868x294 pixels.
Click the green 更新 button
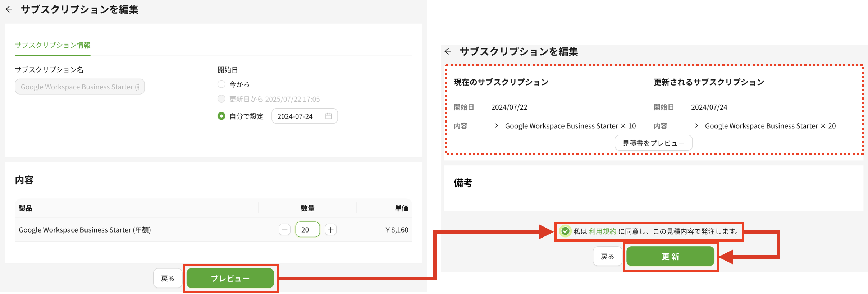[x=670, y=256]
